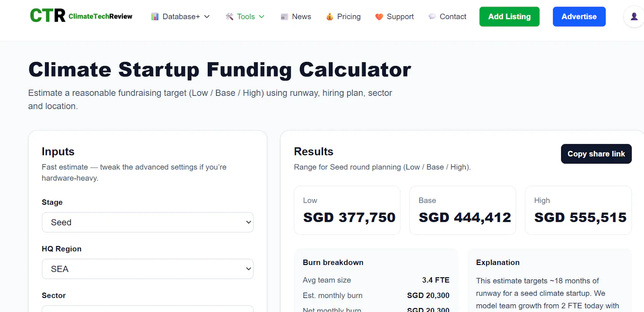Screen dimensions: 644x312
Task: Click the speech bubble icon beside Contact
Action: tap(432, 16)
